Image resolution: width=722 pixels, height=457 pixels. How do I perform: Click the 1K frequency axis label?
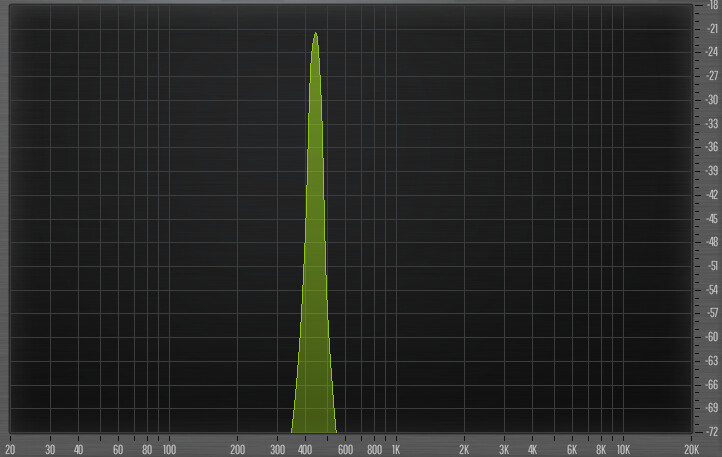coord(396,450)
